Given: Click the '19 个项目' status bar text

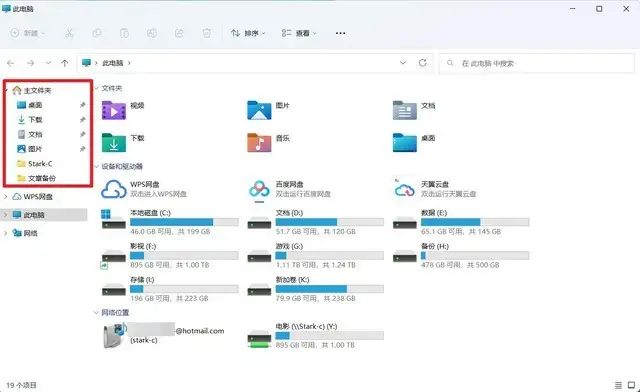Looking at the screenshot, I should (21, 385).
